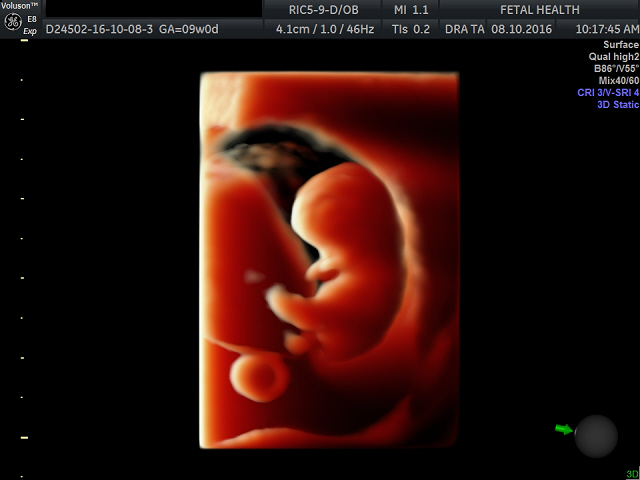Click the FETAL HEALTH title
640x480 pixels.
[540, 10]
